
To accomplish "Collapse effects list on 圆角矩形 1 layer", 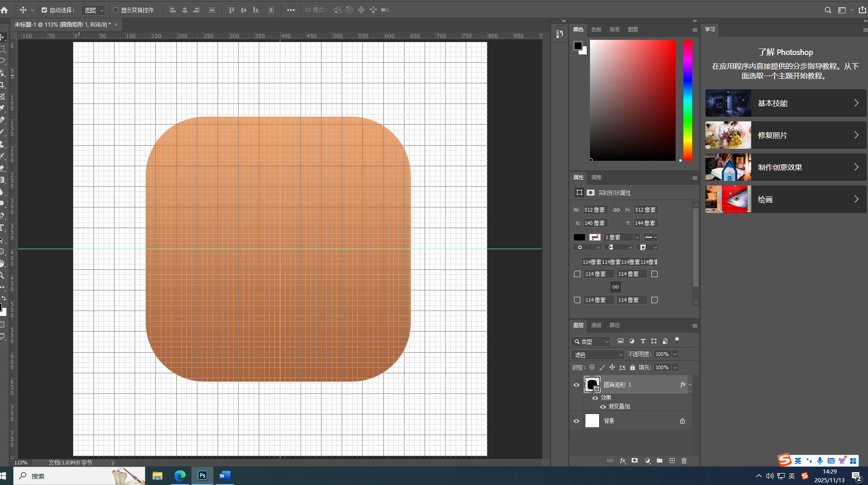I will (x=690, y=385).
